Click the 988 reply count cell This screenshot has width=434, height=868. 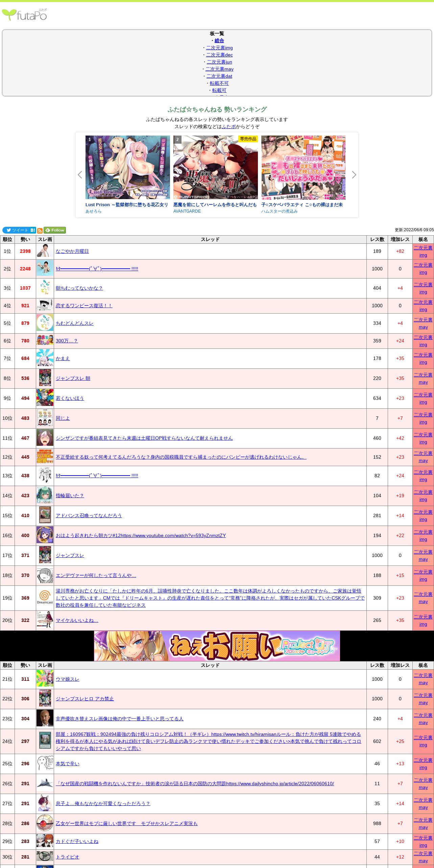377,823
